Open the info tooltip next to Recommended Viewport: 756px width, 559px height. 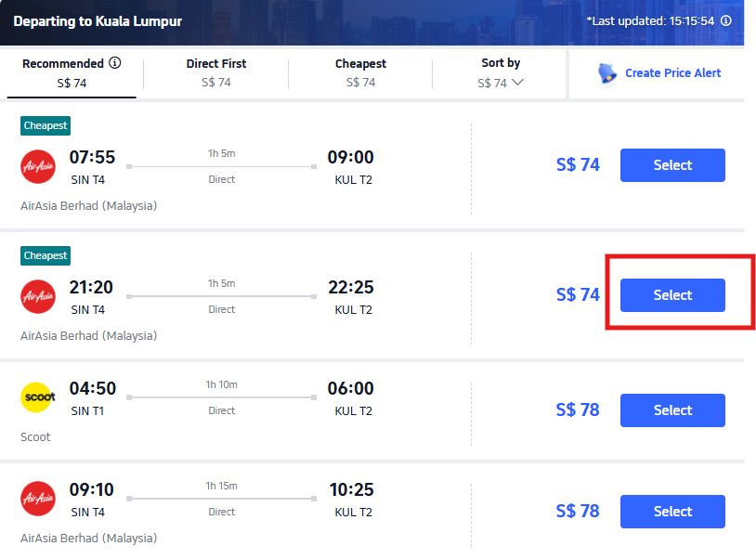pyautogui.click(x=114, y=63)
